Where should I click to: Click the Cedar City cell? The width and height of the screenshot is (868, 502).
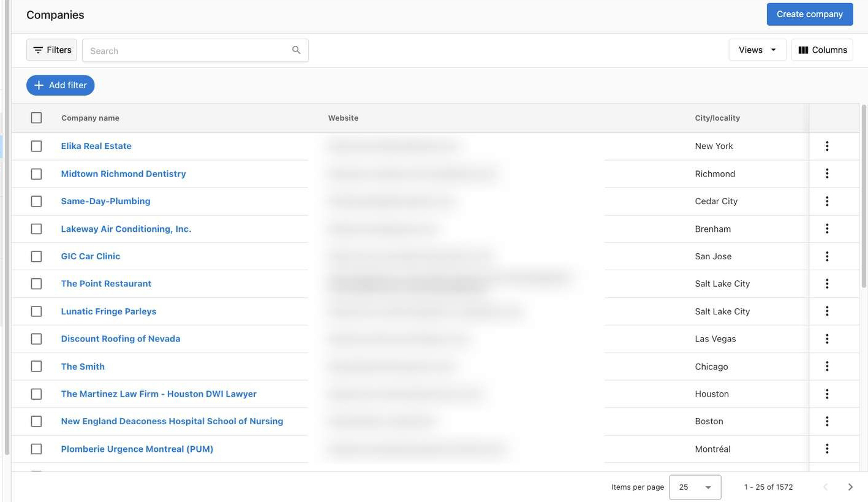click(716, 201)
